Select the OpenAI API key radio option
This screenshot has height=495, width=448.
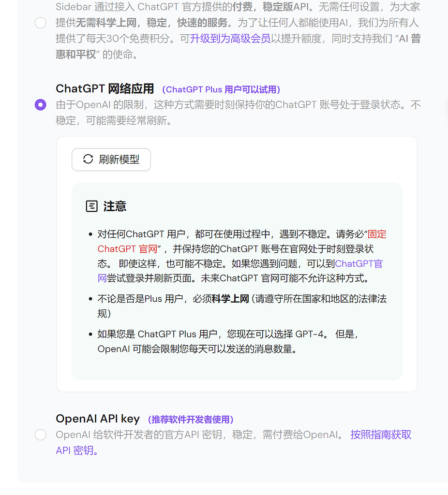[41, 435]
